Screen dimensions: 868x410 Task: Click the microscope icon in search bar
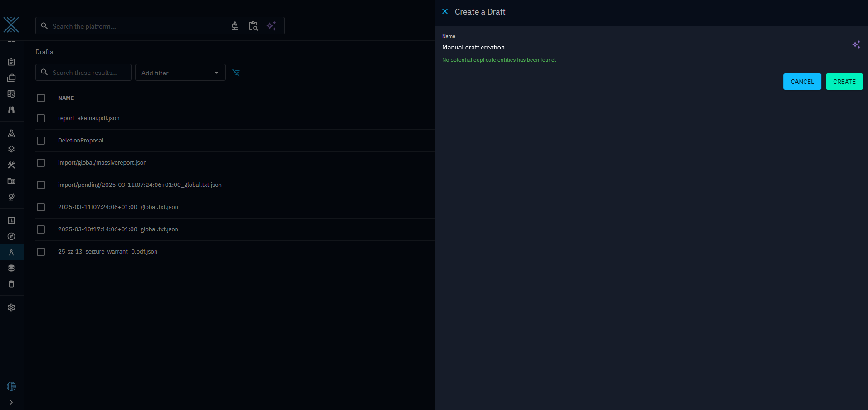(x=234, y=26)
